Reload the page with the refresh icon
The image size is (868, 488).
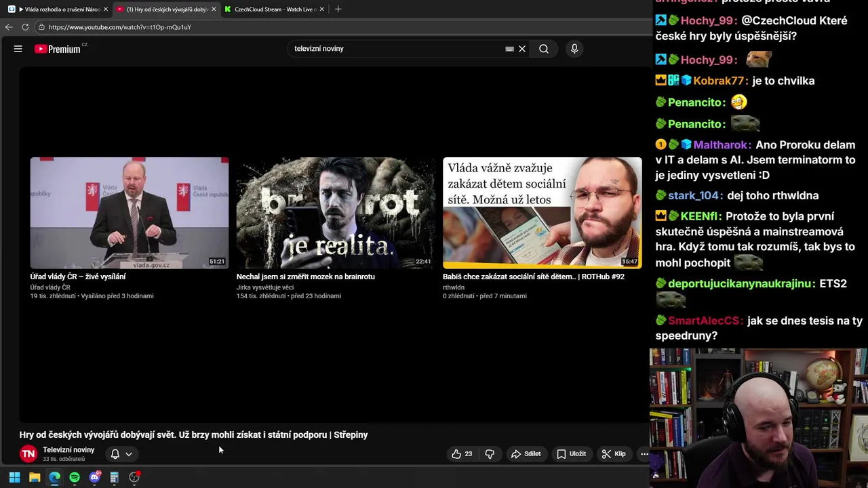[25, 27]
